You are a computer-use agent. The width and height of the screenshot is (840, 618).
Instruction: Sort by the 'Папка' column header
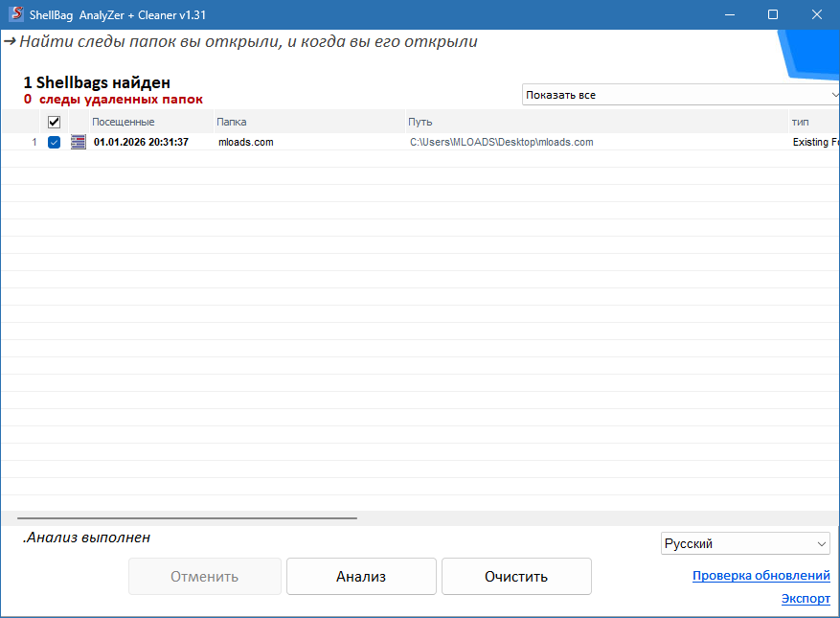231,122
